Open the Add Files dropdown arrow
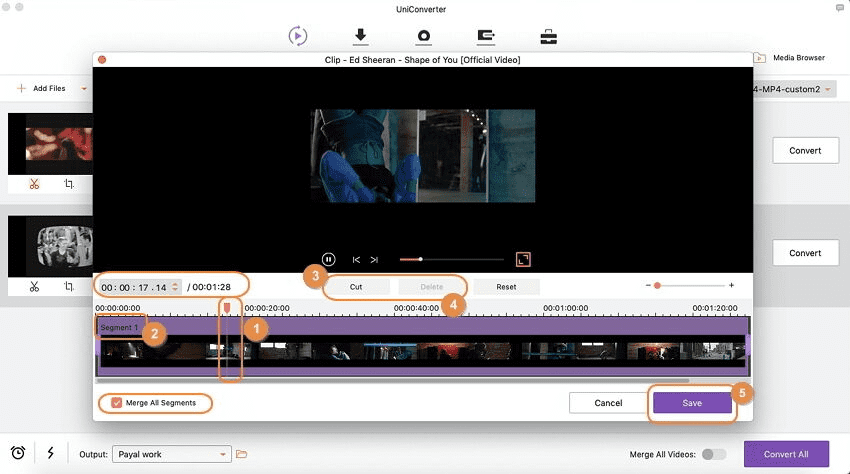Image resolution: width=850 pixels, height=474 pixels. [84, 88]
